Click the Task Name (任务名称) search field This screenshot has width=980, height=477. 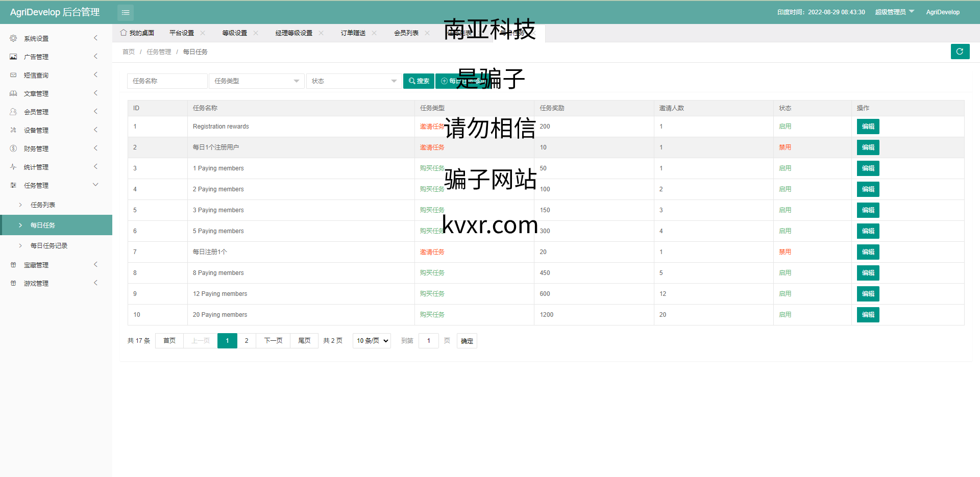[x=167, y=81]
